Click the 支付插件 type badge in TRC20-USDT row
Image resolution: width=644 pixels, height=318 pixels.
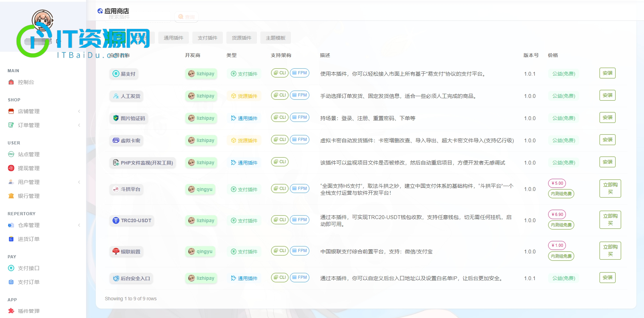coord(244,221)
